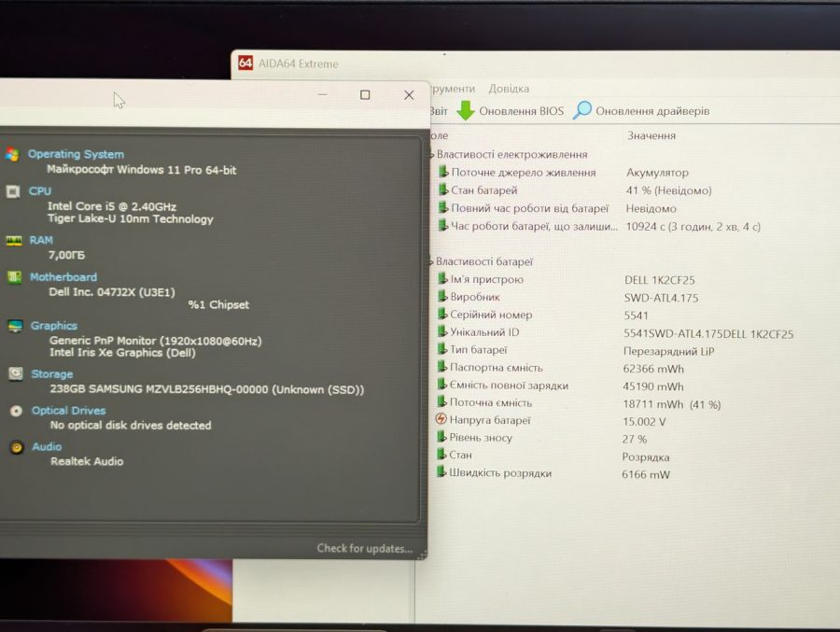Maximize the system summary window
840x632 pixels.
(x=365, y=95)
